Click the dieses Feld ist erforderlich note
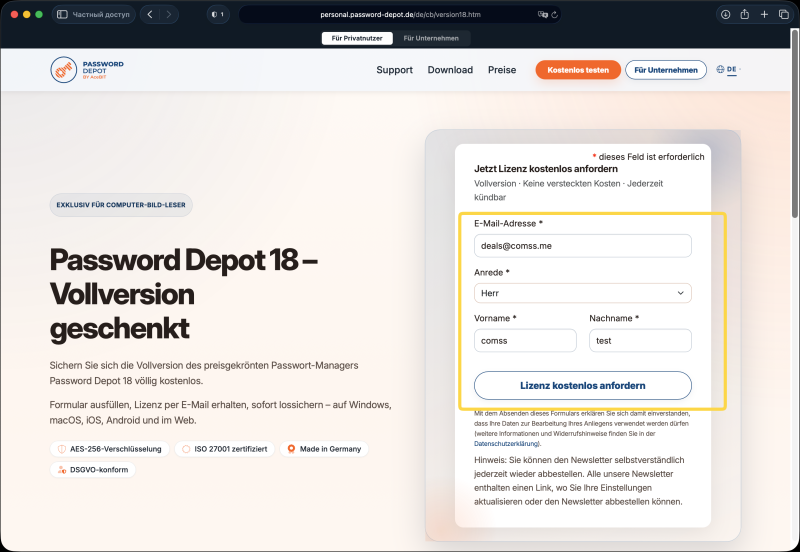The image size is (800, 552). 648,157
